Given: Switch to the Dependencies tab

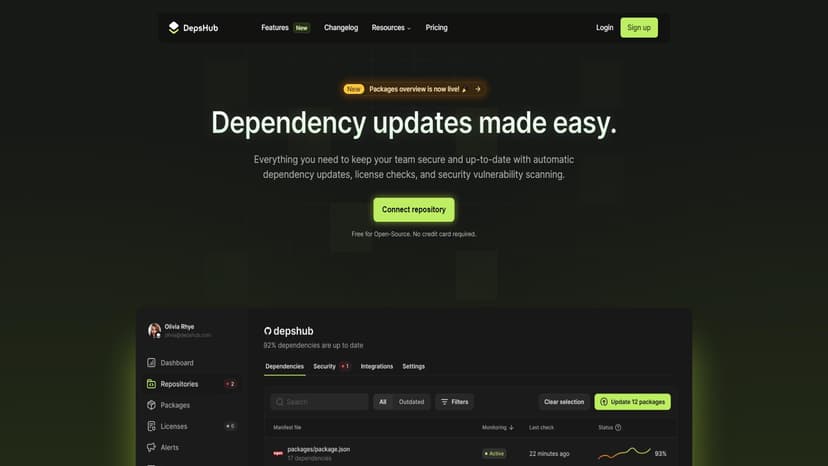Looking at the screenshot, I should click(285, 366).
